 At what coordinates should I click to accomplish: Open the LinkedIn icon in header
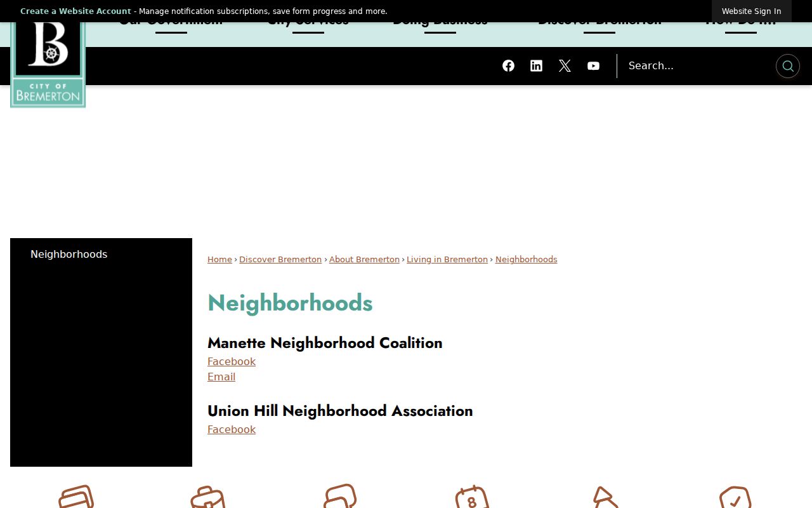537,66
